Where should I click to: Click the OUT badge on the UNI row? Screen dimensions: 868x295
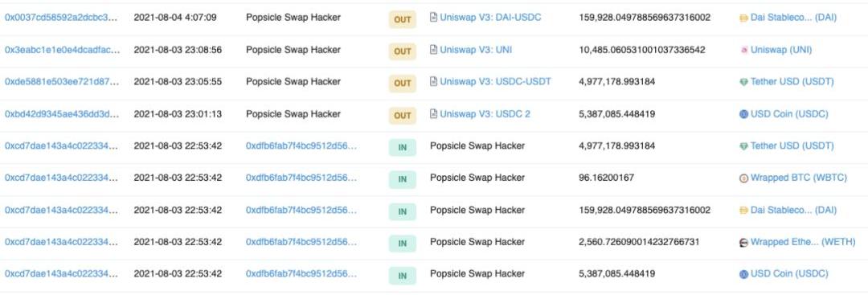[403, 51]
